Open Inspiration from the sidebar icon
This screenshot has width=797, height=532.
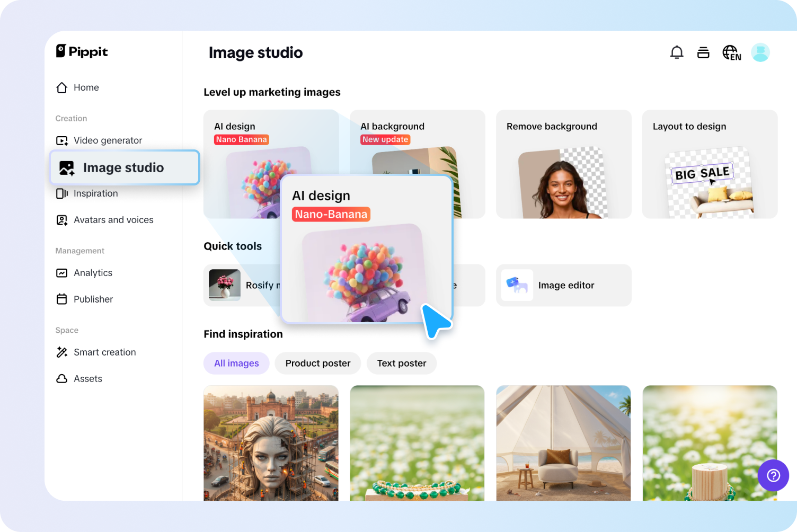[x=61, y=193]
